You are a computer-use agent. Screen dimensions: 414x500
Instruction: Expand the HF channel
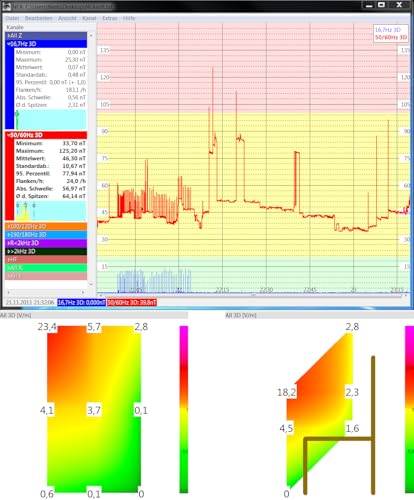[46, 259]
